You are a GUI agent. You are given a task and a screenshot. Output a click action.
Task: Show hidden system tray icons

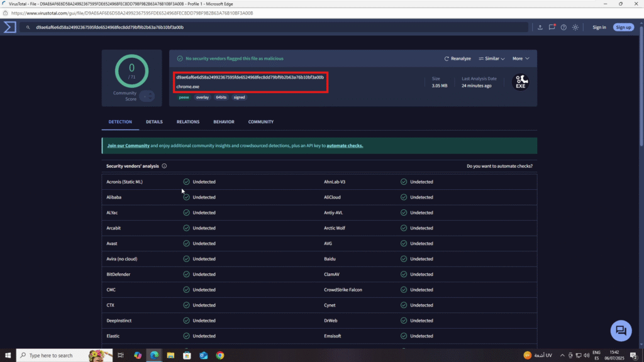point(562,356)
